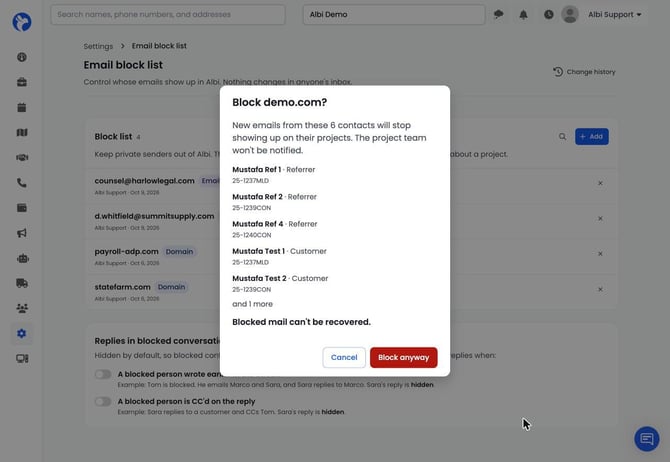Open the phone icon in sidebar
The height and width of the screenshot is (462, 670).
click(x=22, y=183)
